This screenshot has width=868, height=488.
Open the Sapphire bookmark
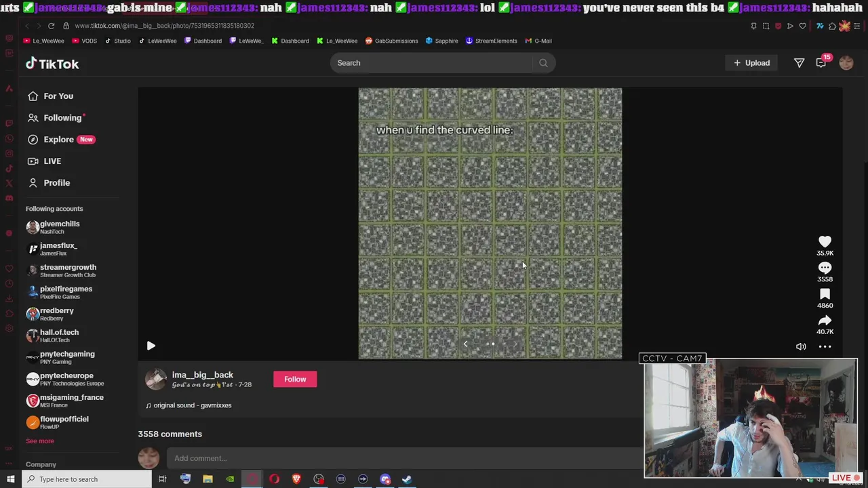441,41
